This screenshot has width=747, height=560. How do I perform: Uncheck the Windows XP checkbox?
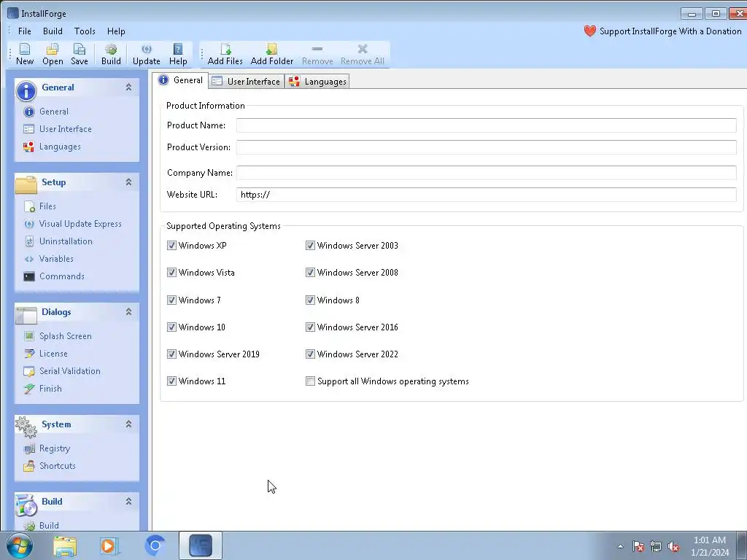pyautogui.click(x=171, y=246)
